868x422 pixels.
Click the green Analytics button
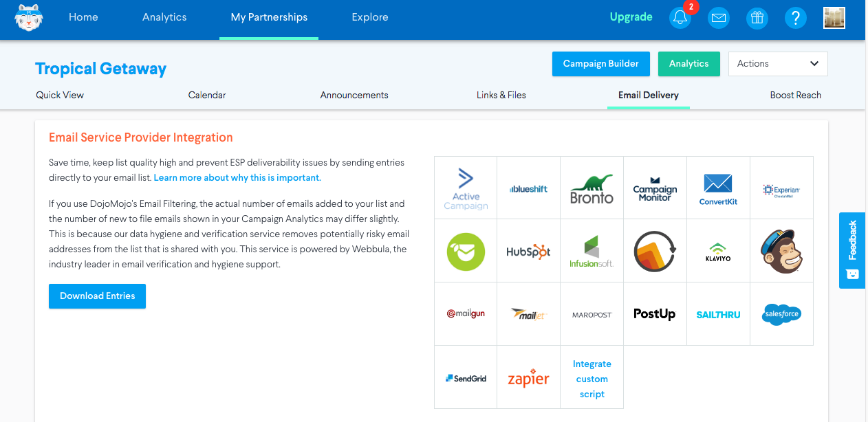point(689,63)
